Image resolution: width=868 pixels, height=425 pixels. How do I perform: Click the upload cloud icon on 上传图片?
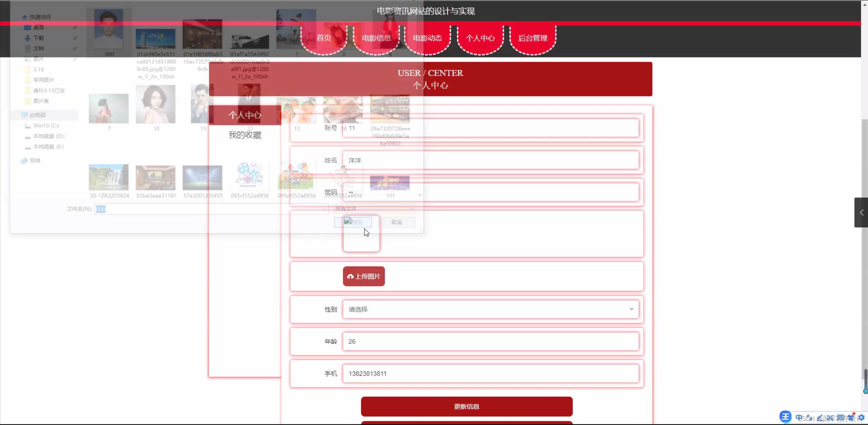coord(350,276)
